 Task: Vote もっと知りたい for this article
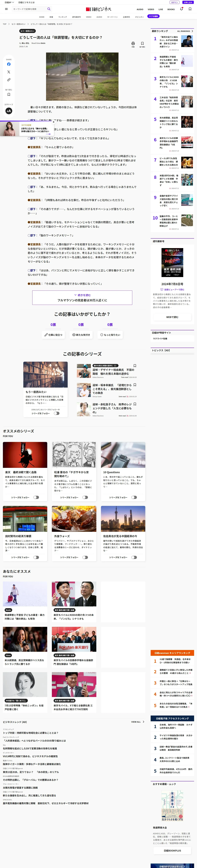110,335
